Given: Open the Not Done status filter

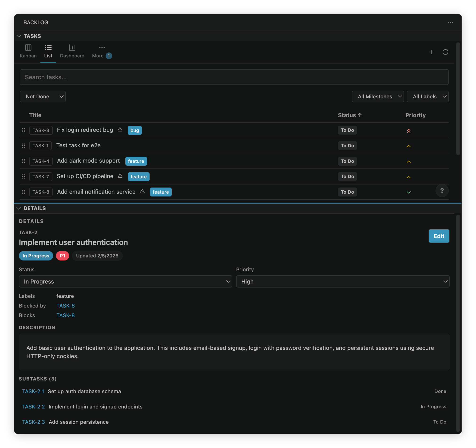Looking at the screenshot, I should 43,96.
